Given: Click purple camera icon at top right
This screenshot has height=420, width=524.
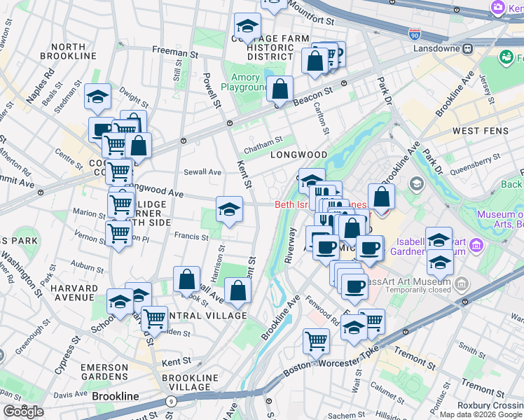Looking at the screenshot, I should [x=497, y=7].
